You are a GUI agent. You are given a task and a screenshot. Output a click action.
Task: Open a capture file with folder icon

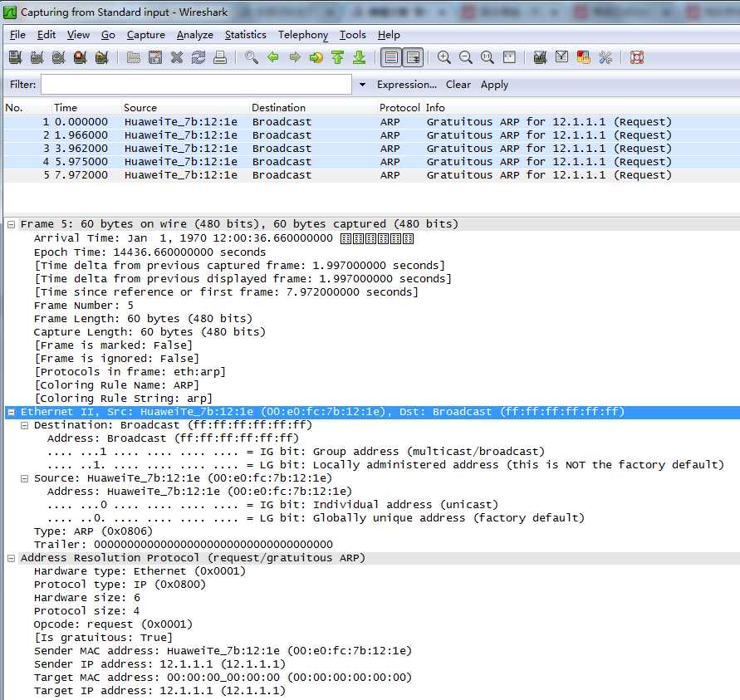click(x=134, y=57)
